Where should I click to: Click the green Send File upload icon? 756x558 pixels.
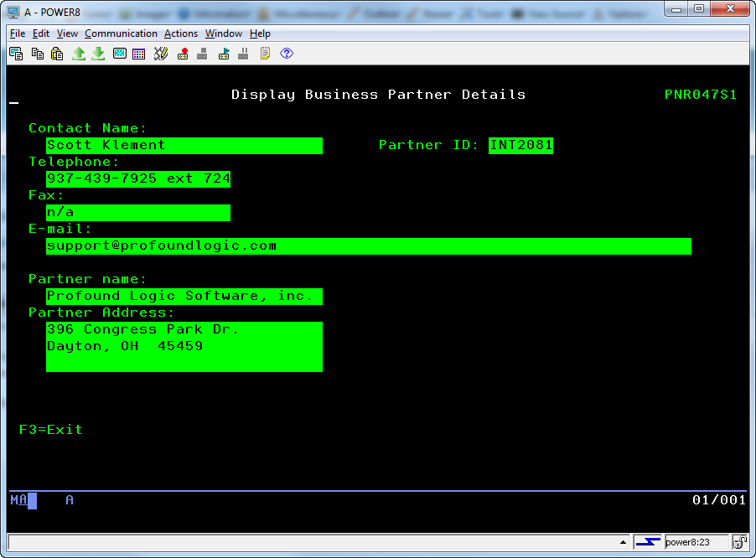point(79,54)
